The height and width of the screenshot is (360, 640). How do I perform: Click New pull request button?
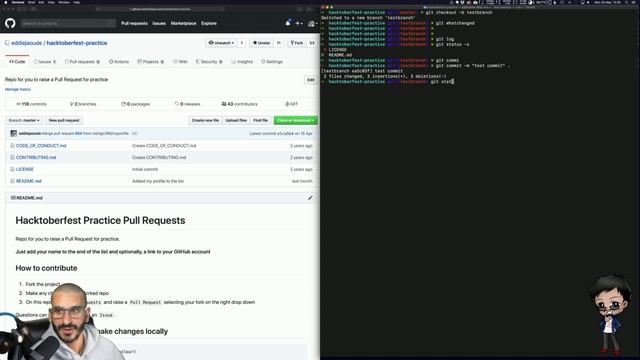[x=64, y=120]
